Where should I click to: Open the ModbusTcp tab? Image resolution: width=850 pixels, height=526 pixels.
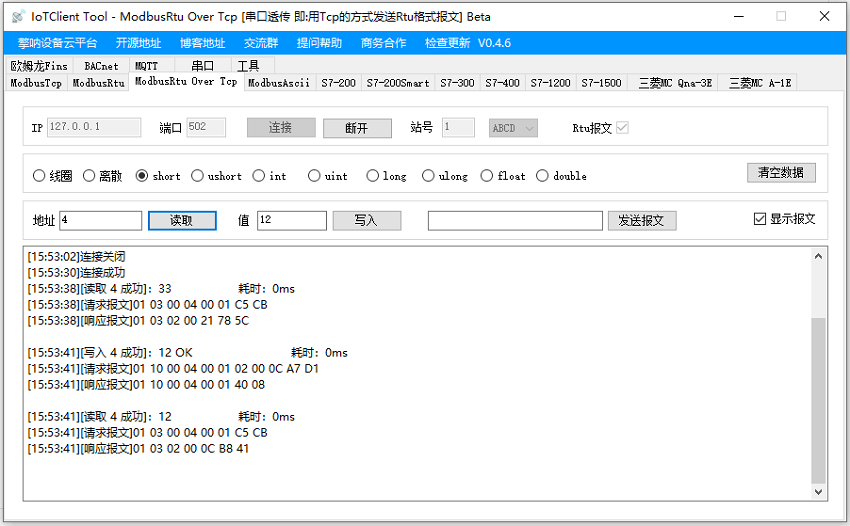(x=36, y=83)
